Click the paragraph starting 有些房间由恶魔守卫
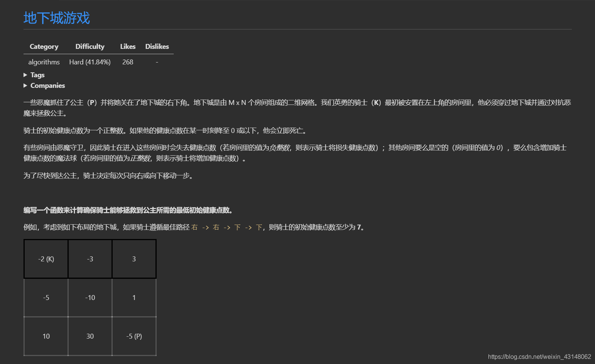Viewport: 595px width, 364px height. 295,153
